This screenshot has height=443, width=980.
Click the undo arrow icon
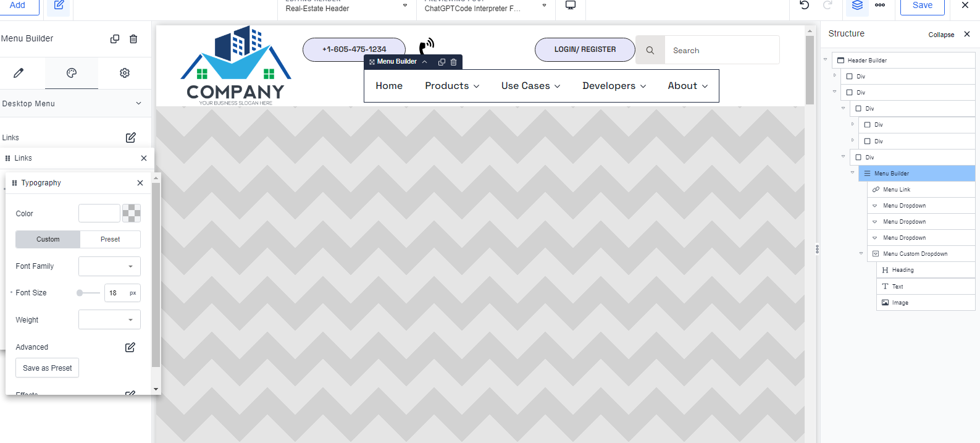click(x=804, y=6)
